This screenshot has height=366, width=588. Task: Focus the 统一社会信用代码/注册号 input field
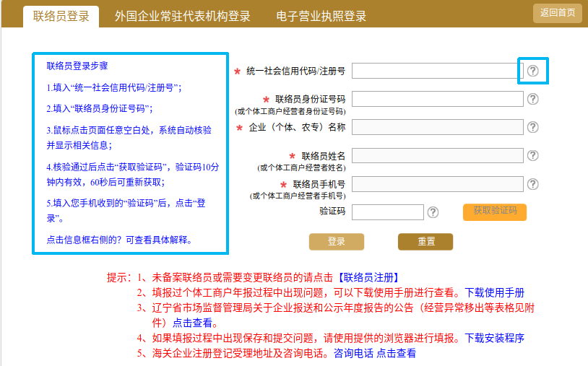[436, 71]
